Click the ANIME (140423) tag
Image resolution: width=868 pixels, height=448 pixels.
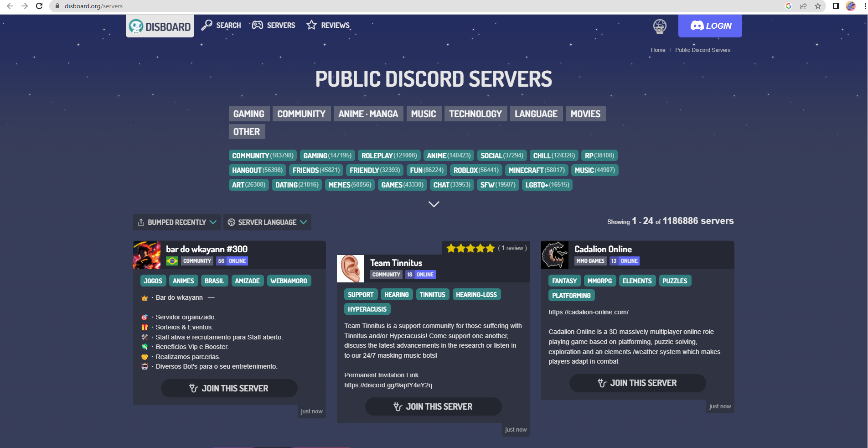pos(449,156)
